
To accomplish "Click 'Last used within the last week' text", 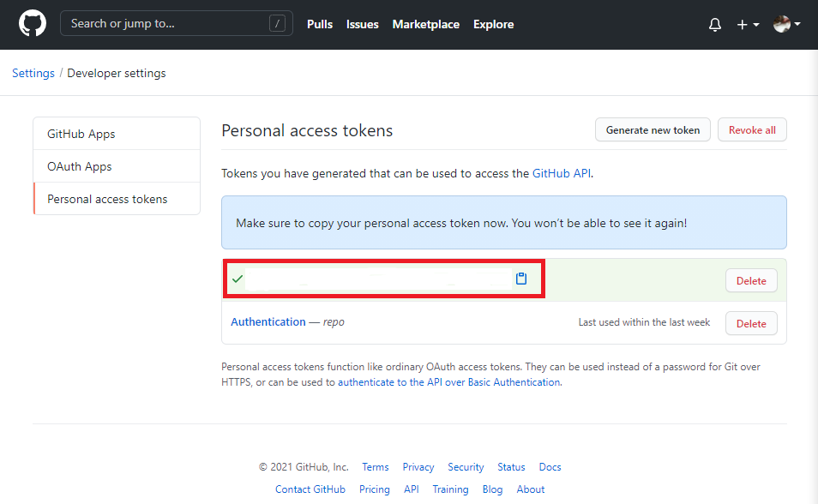I will 644,322.
